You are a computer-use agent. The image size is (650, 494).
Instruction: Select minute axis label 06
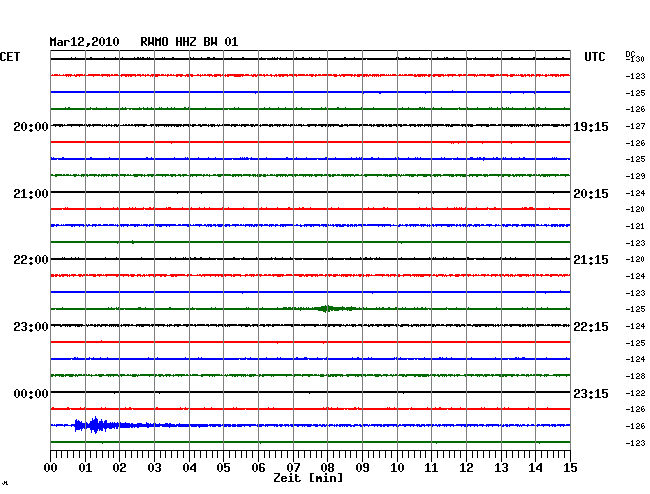(x=258, y=468)
